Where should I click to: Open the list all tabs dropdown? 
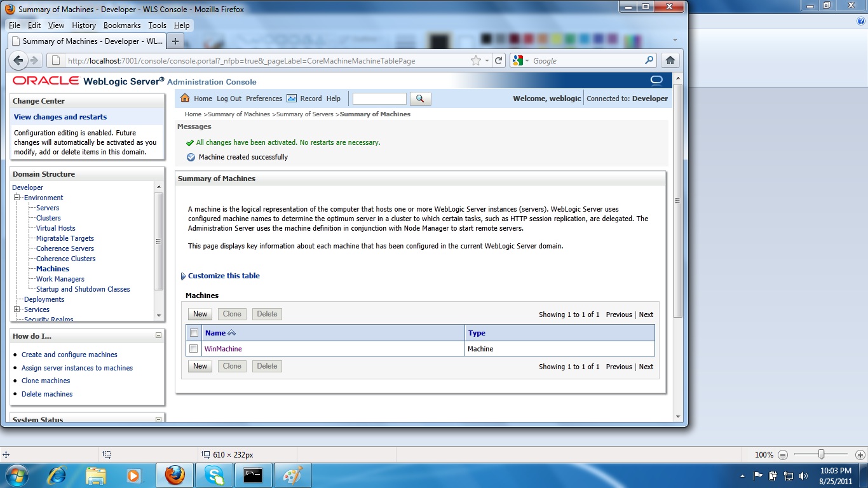[675, 41]
